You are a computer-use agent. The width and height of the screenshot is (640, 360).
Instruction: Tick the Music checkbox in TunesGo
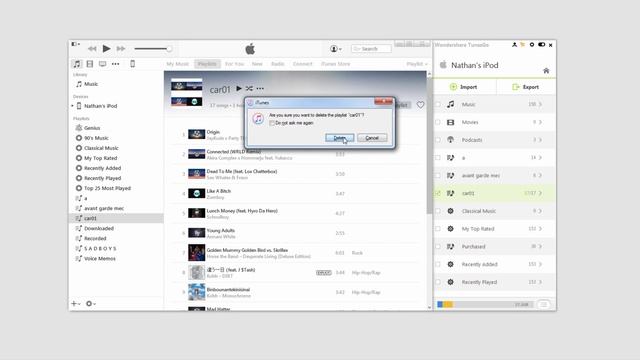coord(438,104)
